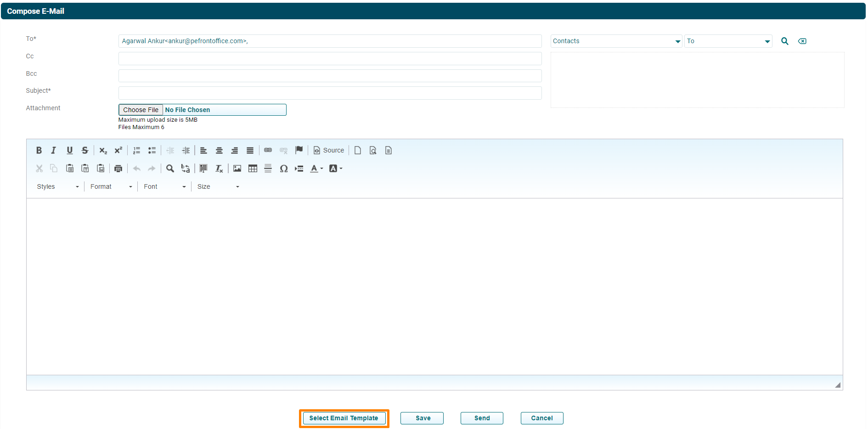Toggle bold formatting in editor
Image resolution: width=868 pixels, height=429 pixels.
point(39,150)
